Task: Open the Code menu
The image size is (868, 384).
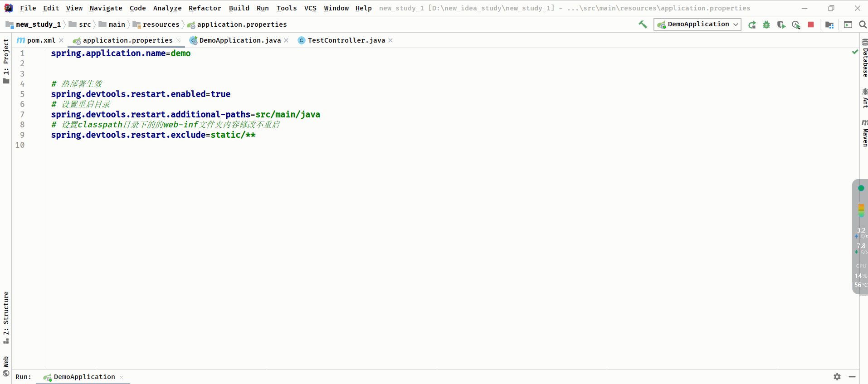Action: [x=137, y=8]
